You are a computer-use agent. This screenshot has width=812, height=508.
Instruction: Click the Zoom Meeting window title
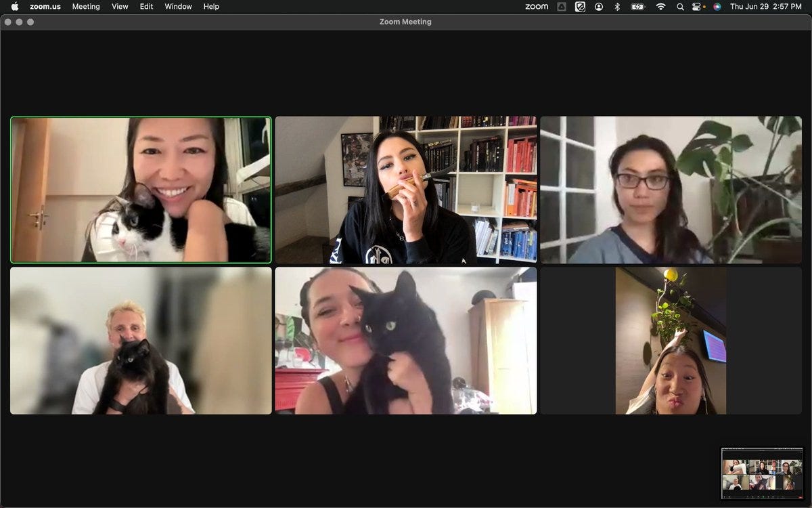tap(405, 22)
